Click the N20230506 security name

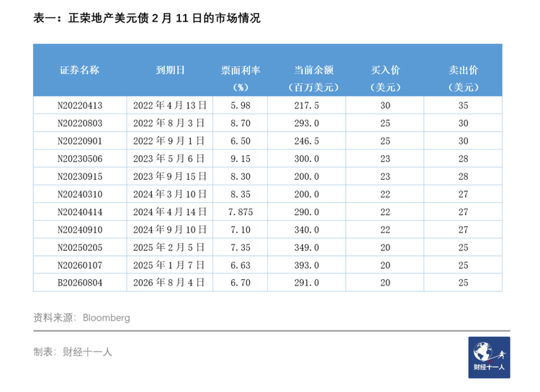pos(80,159)
